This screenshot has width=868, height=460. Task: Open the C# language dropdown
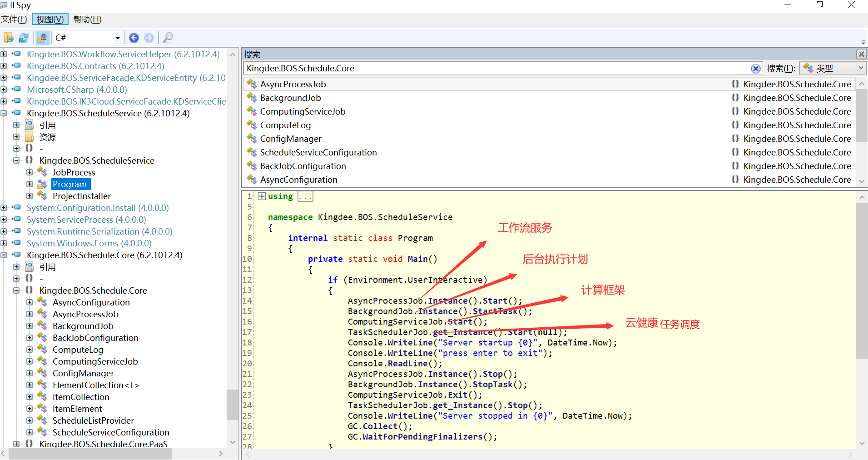pyautogui.click(x=117, y=38)
